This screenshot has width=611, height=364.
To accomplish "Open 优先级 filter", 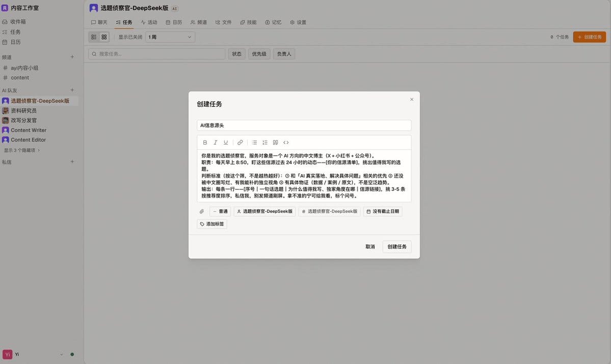I will point(259,54).
